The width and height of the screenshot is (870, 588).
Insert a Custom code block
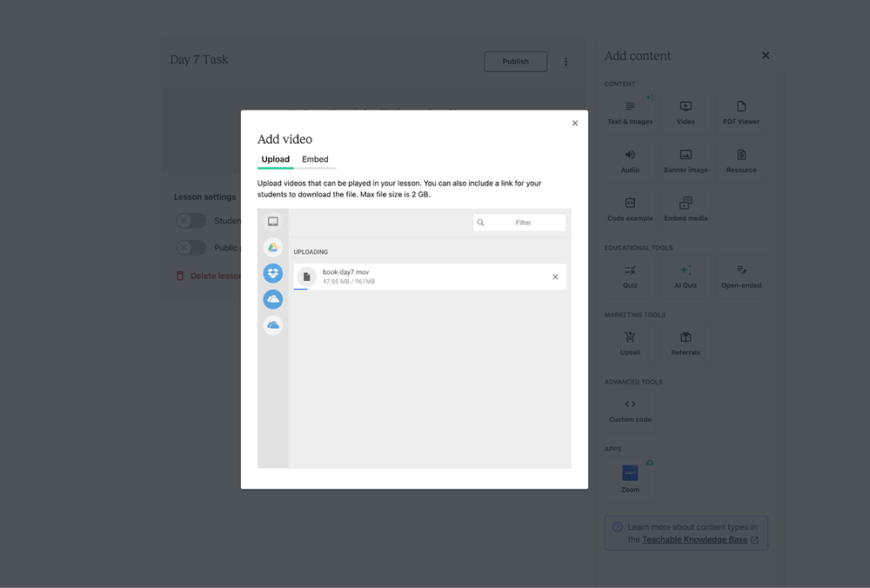[630, 410]
